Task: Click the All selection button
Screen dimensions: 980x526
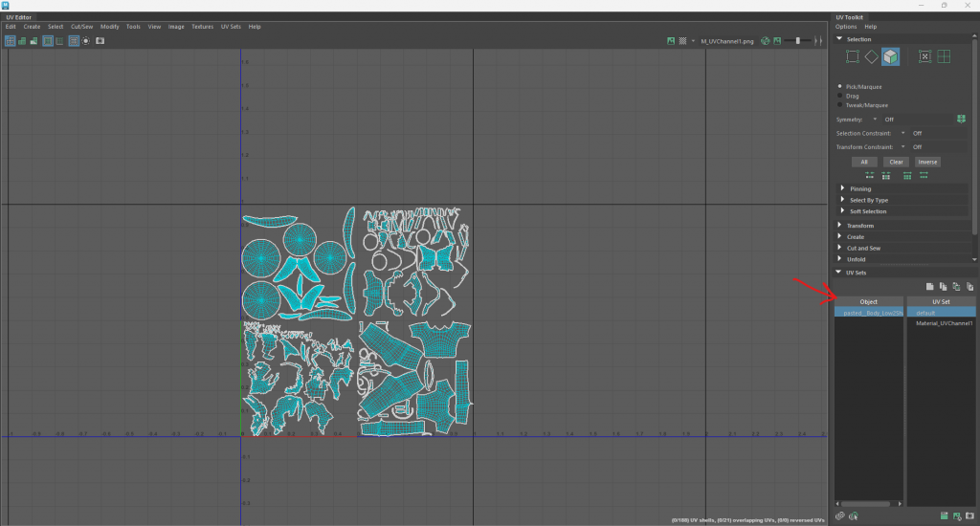Action: 864,162
